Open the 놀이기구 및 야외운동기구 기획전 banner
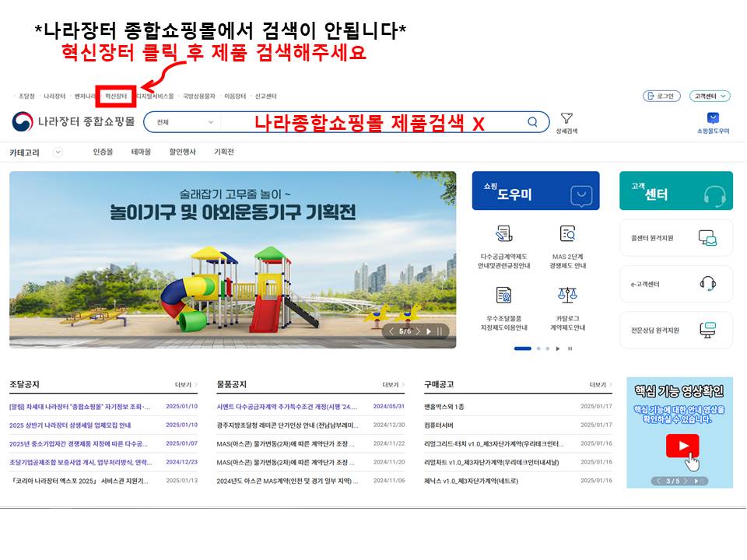The width and height of the screenshot is (747, 560). [233, 260]
